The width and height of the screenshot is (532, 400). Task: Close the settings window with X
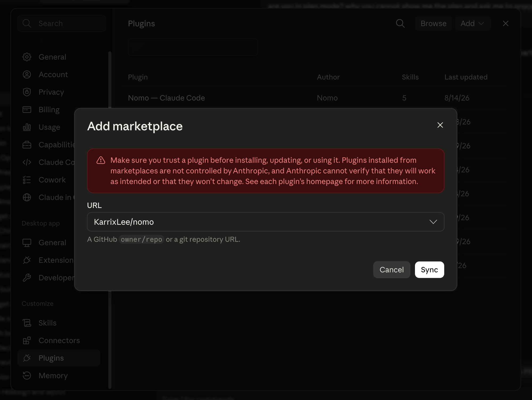tap(505, 23)
